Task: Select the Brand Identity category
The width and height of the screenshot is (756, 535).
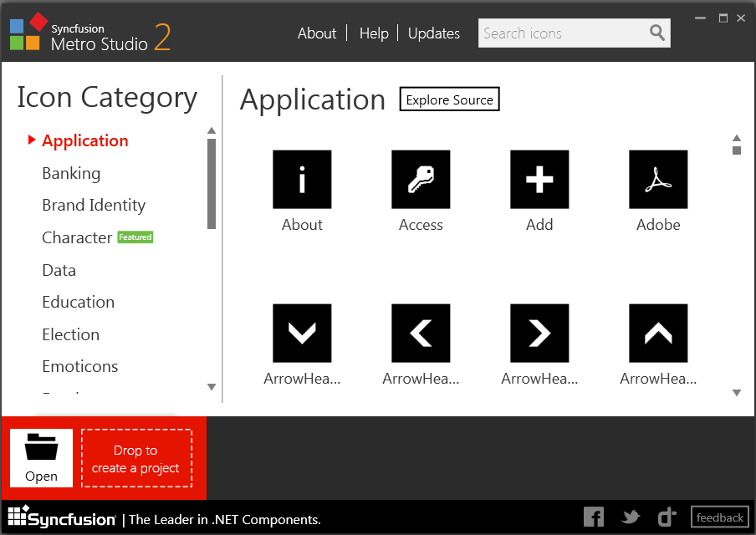Action: click(94, 206)
